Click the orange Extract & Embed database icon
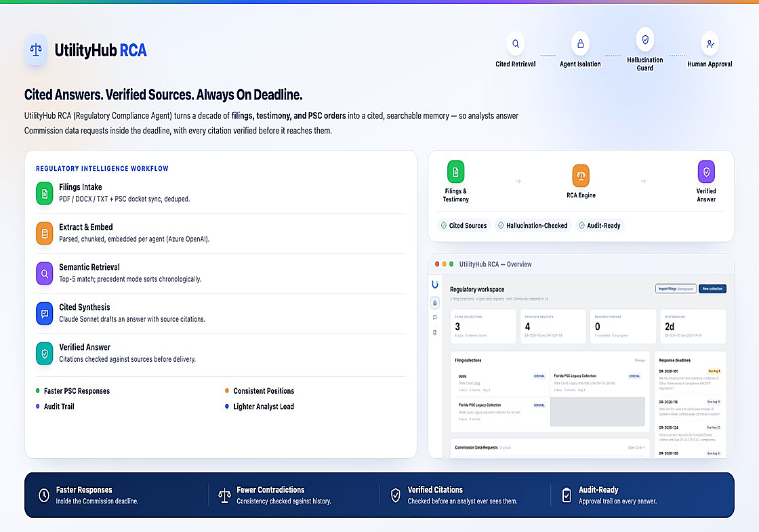This screenshot has height=532, width=759. coord(45,233)
